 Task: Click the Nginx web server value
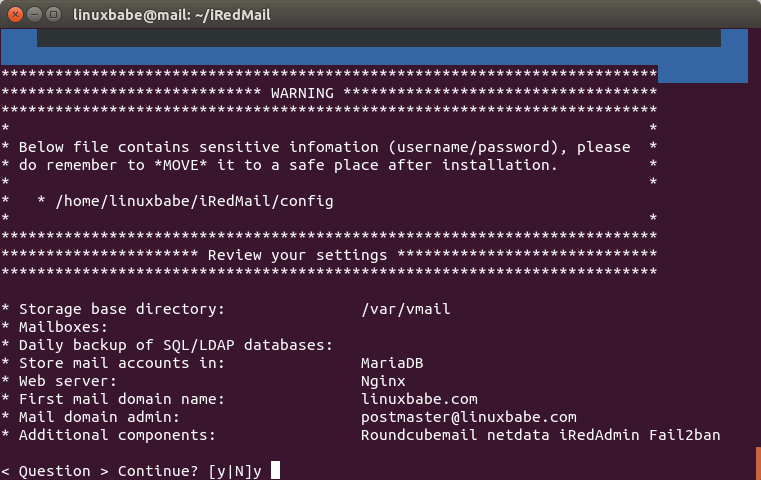pos(383,381)
